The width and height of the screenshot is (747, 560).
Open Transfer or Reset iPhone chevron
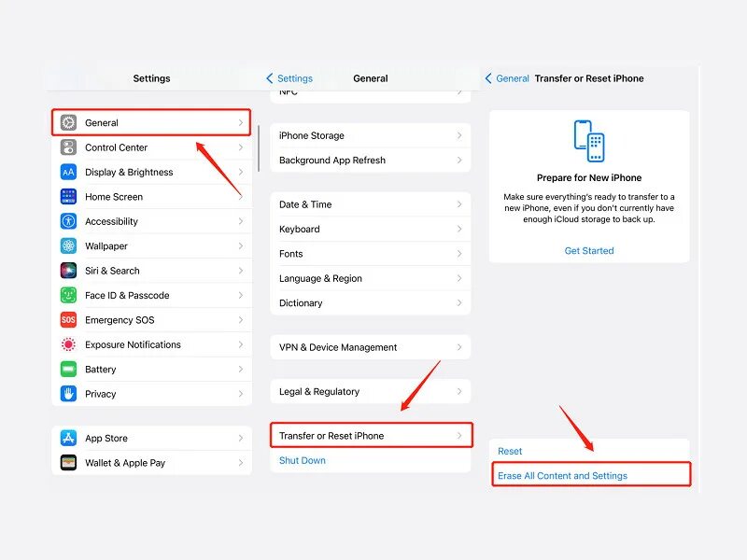[459, 436]
